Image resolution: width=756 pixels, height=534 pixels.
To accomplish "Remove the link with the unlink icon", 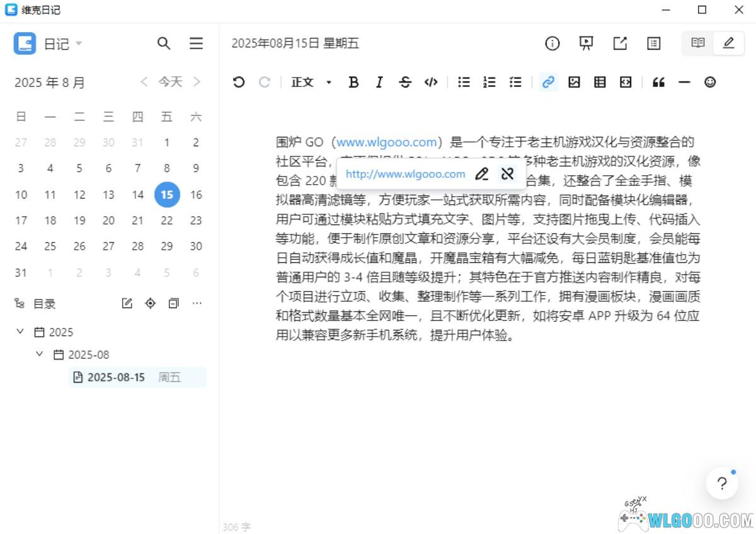I will point(508,174).
